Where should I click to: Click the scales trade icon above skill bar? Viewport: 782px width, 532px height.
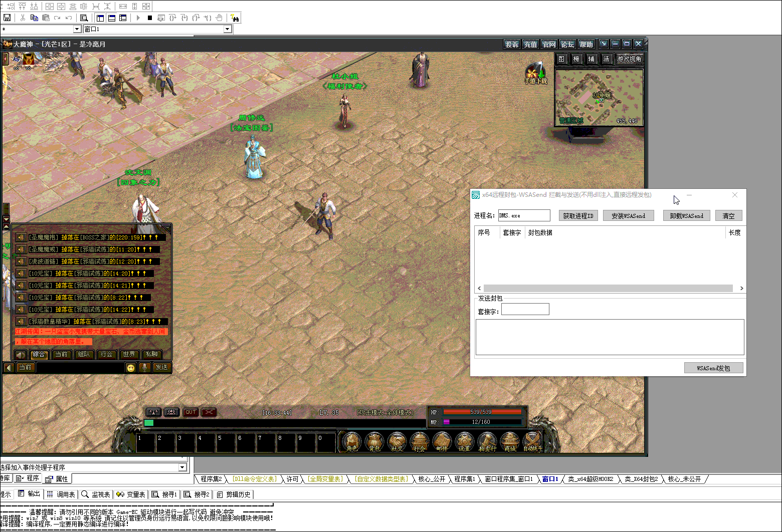(x=153, y=412)
